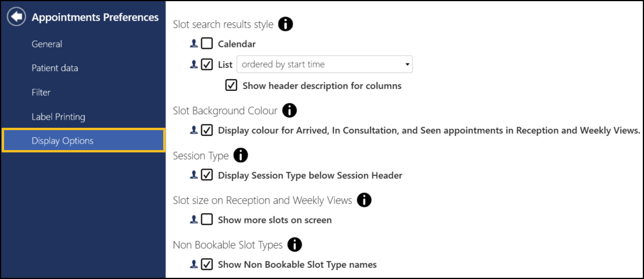This screenshot has width=644, height=279.
Task: Disable Display colour for Arrived appointments
Action: click(x=207, y=130)
